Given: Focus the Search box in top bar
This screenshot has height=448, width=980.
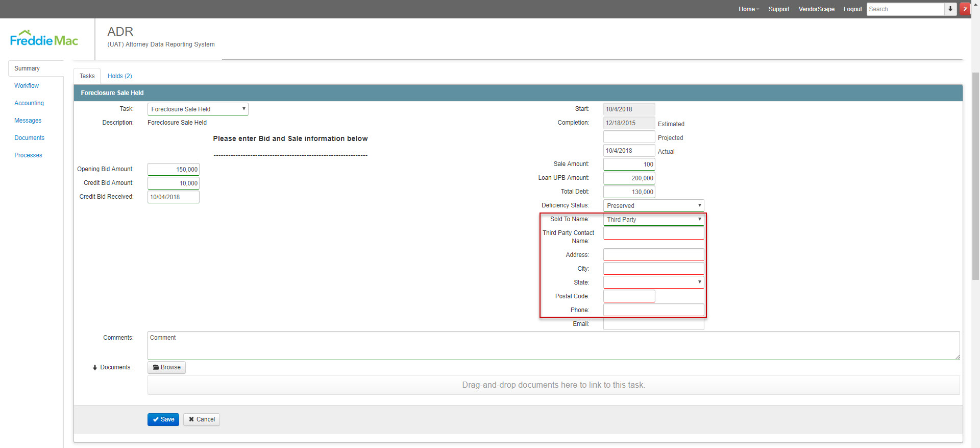Looking at the screenshot, I should [905, 9].
